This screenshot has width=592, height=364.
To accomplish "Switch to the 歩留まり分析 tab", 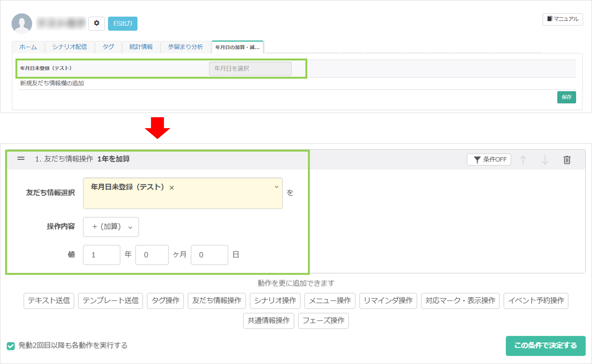I will (186, 47).
